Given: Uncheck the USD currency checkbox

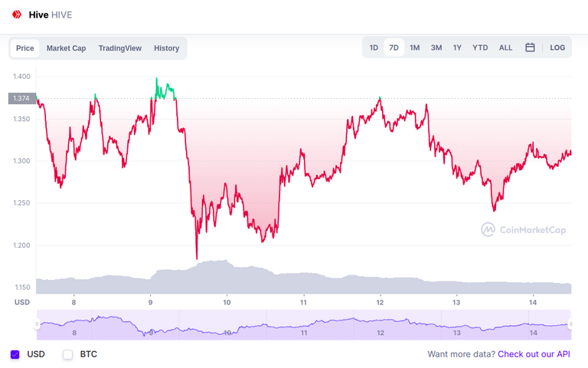Looking at the screenshot, I should (15, 354).
